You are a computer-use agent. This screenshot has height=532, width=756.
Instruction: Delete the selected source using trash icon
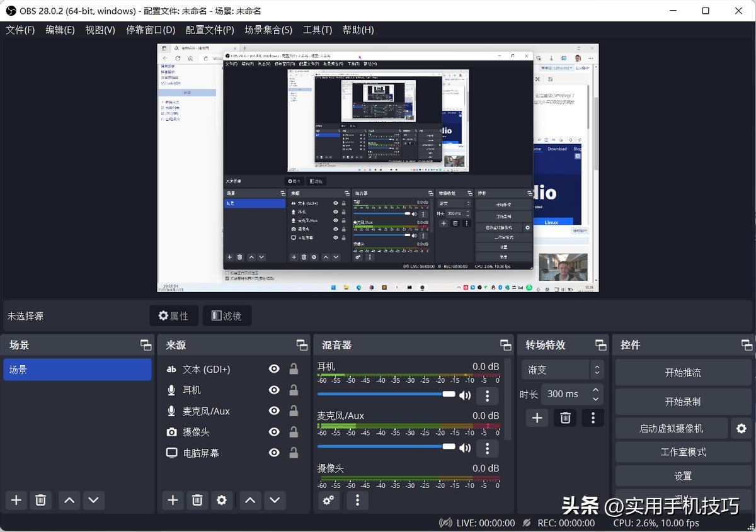(197, 500)
